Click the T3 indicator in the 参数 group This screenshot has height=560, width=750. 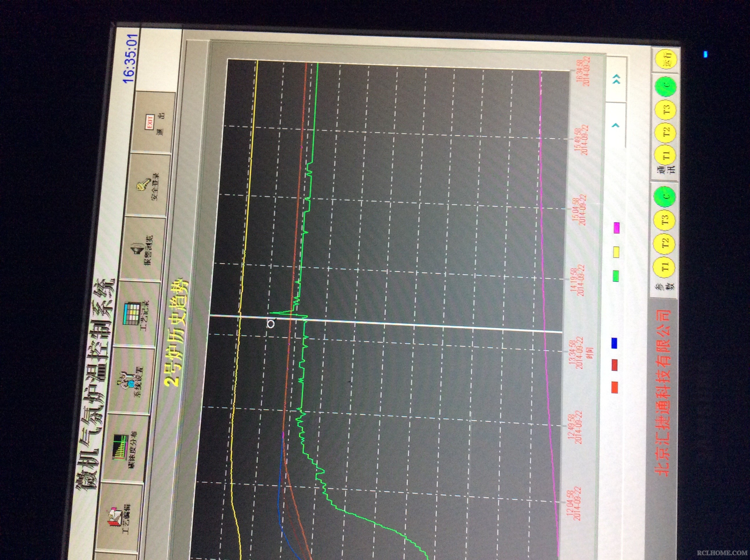coord(665,220)
